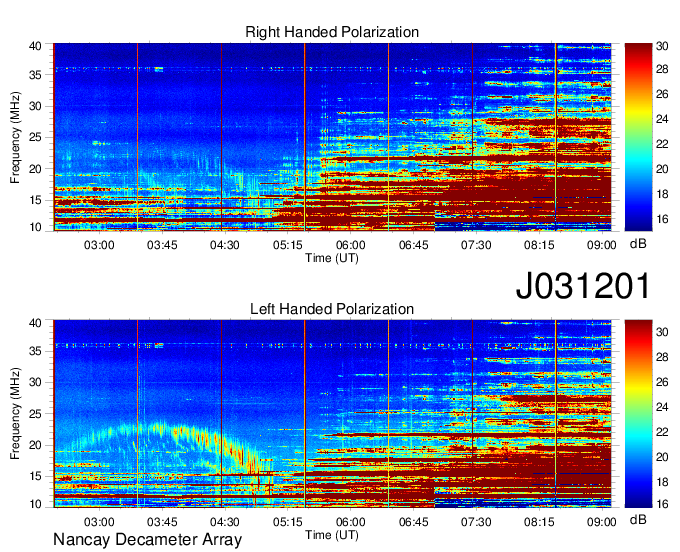Click the 05:15 time tick under Right Handed plot
Image resolution: width=680 pixels, height=552 pixels.
[288, 245]
